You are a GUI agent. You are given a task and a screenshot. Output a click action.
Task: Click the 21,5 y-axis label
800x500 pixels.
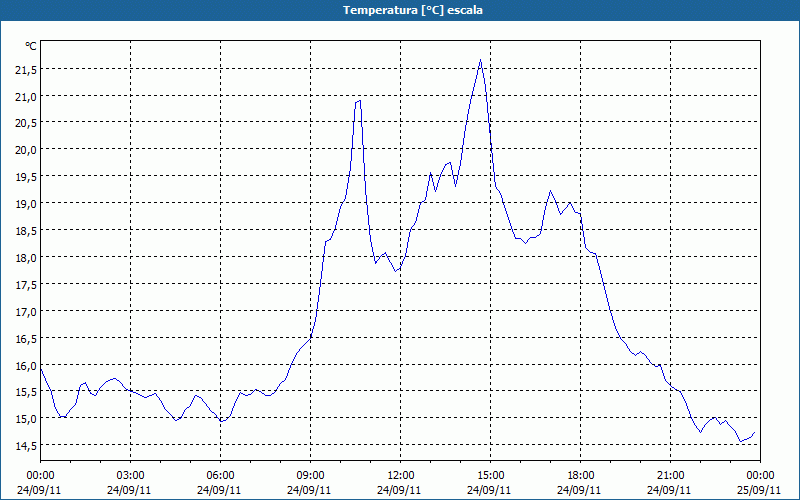coord(26,70)
